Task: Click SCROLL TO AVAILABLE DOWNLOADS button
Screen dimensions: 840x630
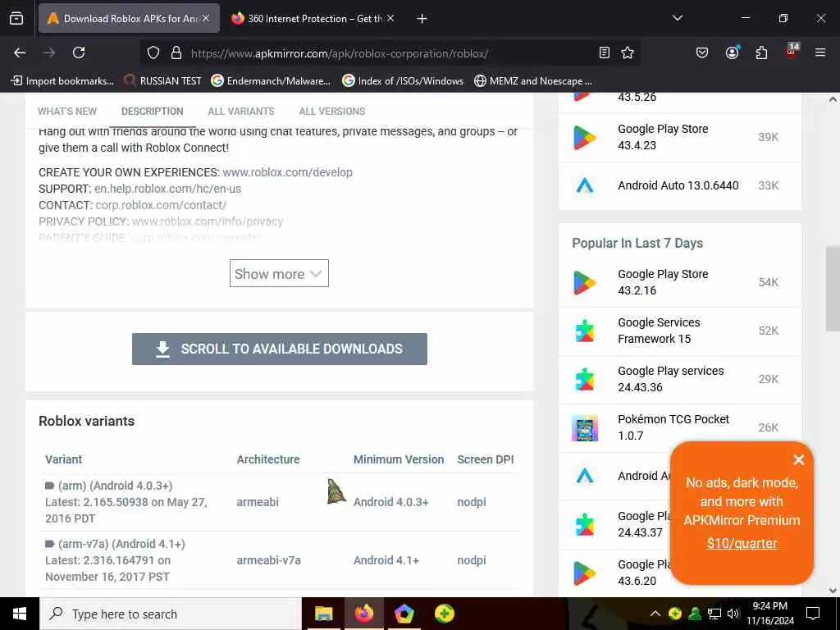Action: tap(280, 349)
